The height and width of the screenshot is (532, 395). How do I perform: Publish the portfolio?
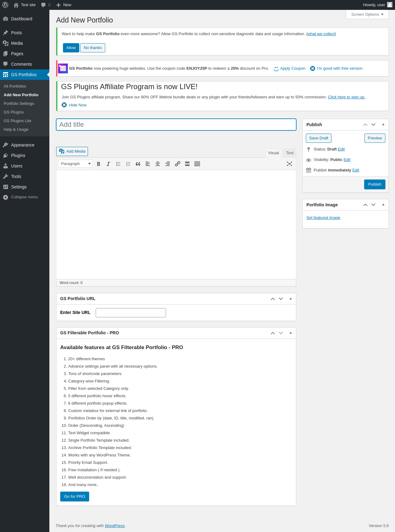[375, 184]
